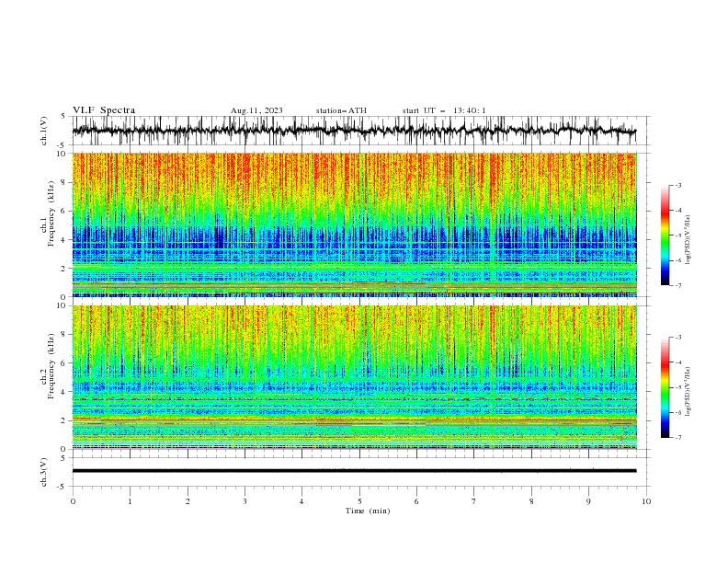728x563 pixels.
Task: Click the "start UT = 13:40: 1" text
Action: click(x=444, y=110)
